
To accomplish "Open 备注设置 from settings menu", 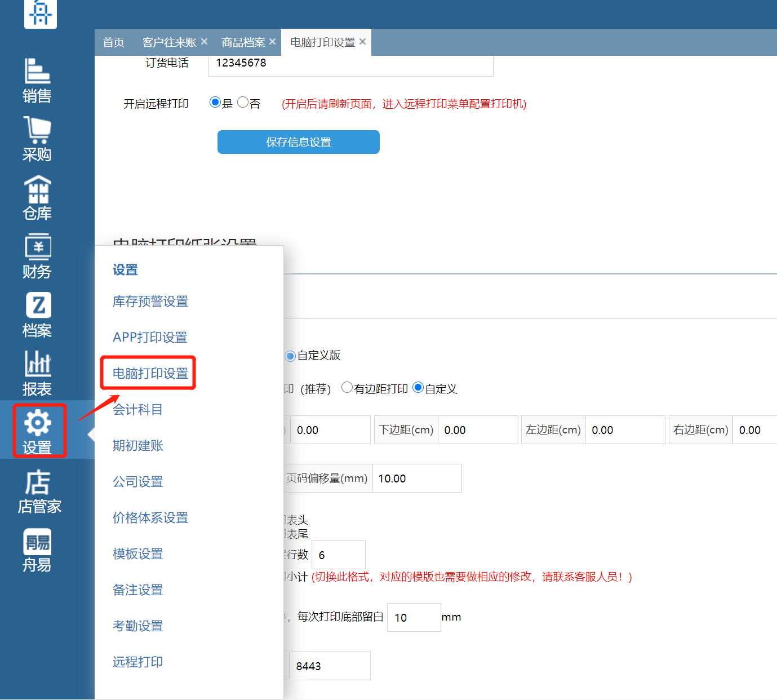I will 138,590.
